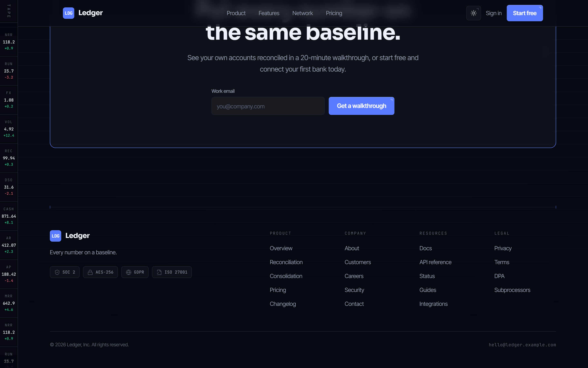This screenshot has height=368, width=588.
Task: Open the Integrations footer link
Action: click(433, 304)
